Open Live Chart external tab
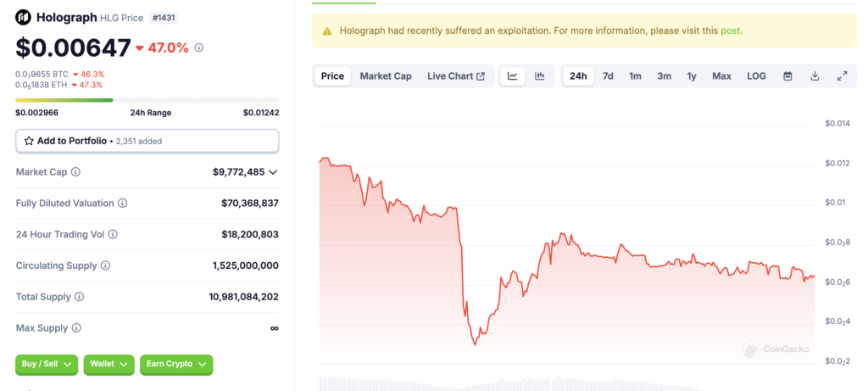Image resolution: width=868 pixels, height=391 pixels. click(456, 76)
